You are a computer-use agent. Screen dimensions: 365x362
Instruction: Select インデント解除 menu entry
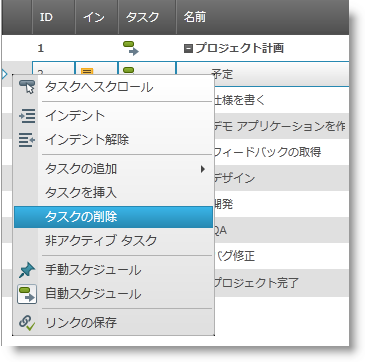click(x=113, y=139)
